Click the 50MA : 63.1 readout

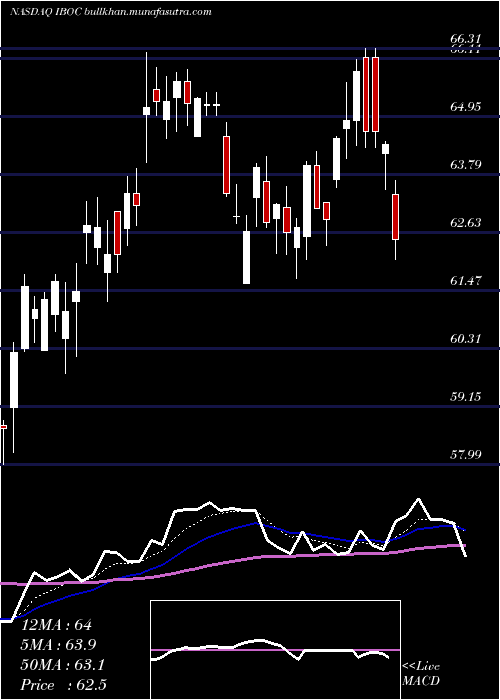click(63, 665)
